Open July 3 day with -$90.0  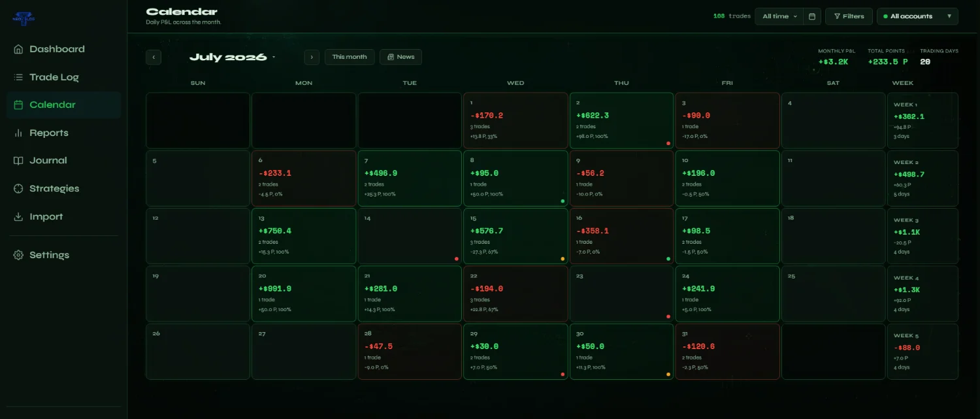727,120
